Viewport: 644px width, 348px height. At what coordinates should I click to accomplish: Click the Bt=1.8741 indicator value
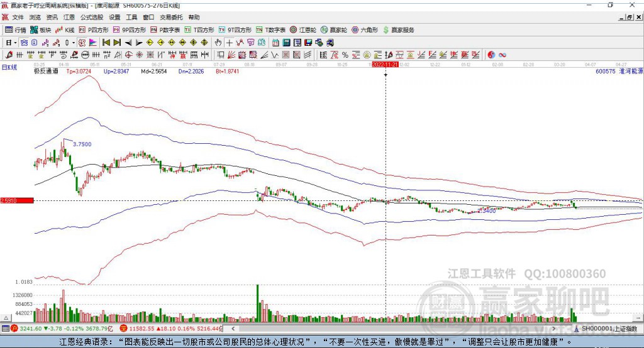[228, 71]
